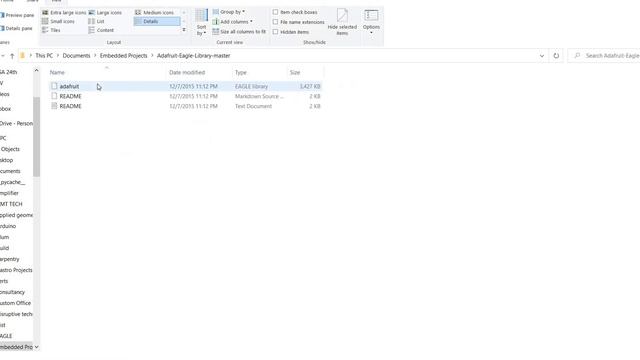Click navigation pane scrollbar thumb
Image resolution: width=640 pixels, height=360 pixels.
point(36,137)
